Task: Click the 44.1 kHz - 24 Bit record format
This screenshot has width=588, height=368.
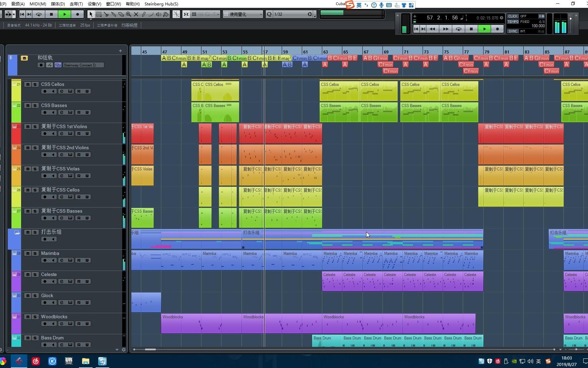Action: point(38,25)
